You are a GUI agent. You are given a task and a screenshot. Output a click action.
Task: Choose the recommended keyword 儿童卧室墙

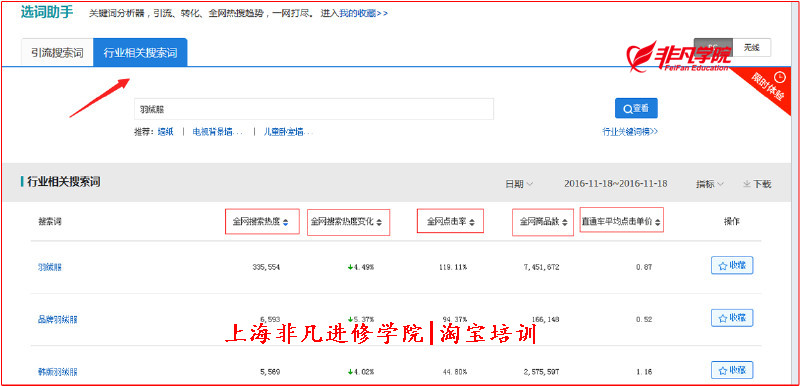pos(287,132)
